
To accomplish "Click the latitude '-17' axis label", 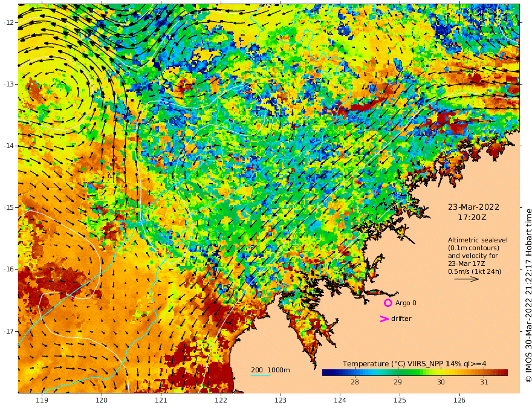I will pos(9,331).
